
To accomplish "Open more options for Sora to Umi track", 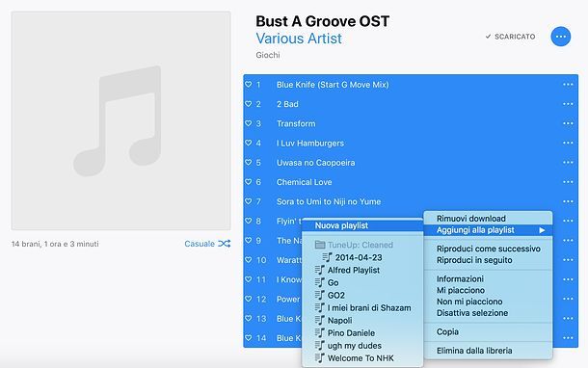I will coord(568,201).
